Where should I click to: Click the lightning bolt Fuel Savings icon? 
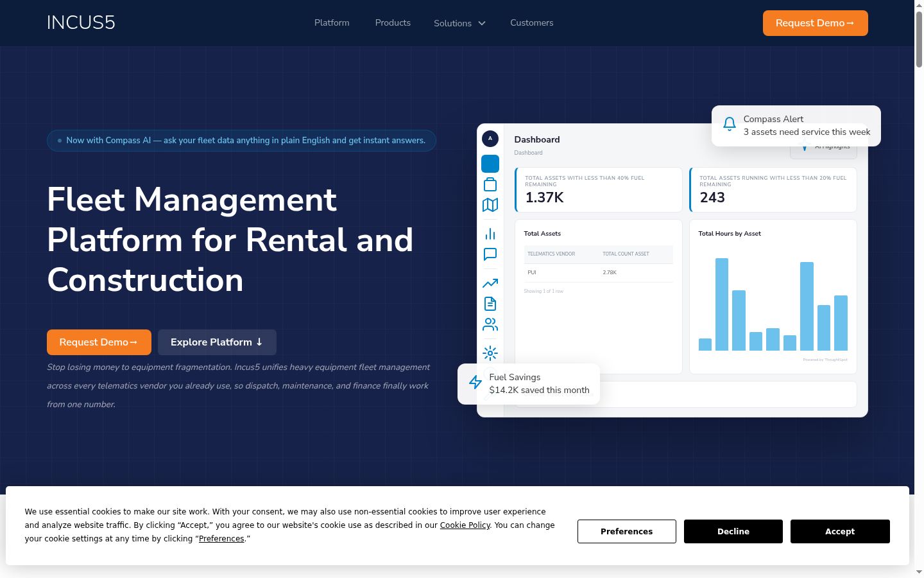pyautogui.click(x=475, y=383)
